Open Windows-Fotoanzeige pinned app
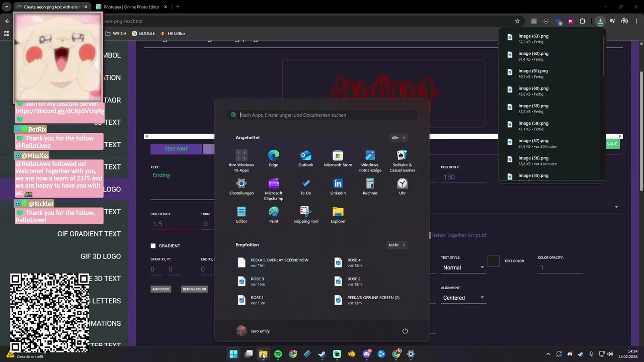The width and height of the screenshot is (644, 362). [x=370, y=161]
